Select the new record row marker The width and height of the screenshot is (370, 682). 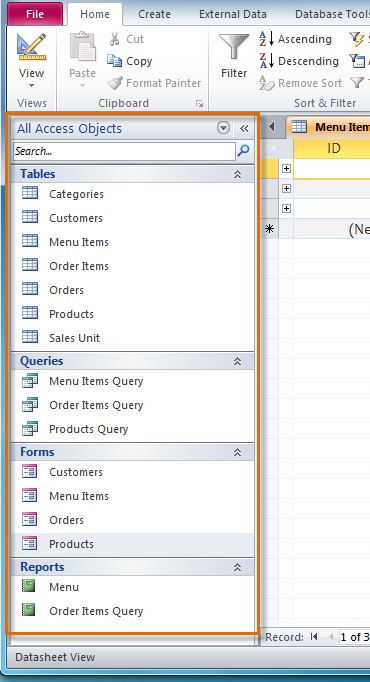click(270, 229)
